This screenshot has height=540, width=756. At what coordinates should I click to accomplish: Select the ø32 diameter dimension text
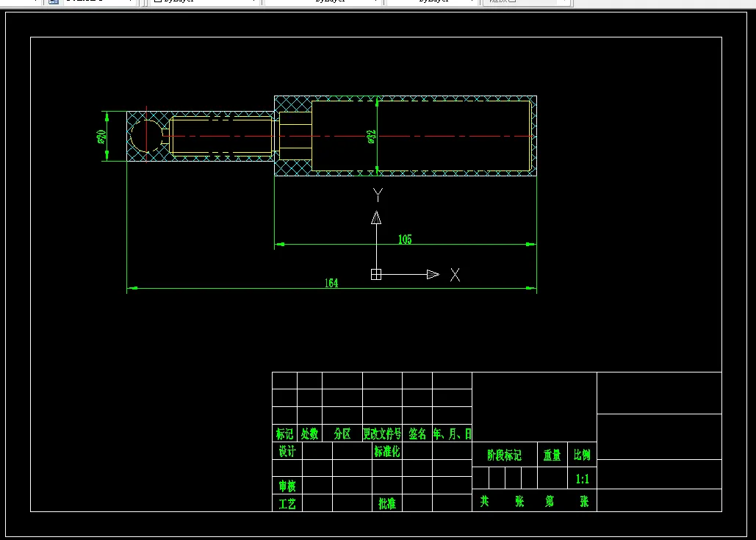click(372, 137)
